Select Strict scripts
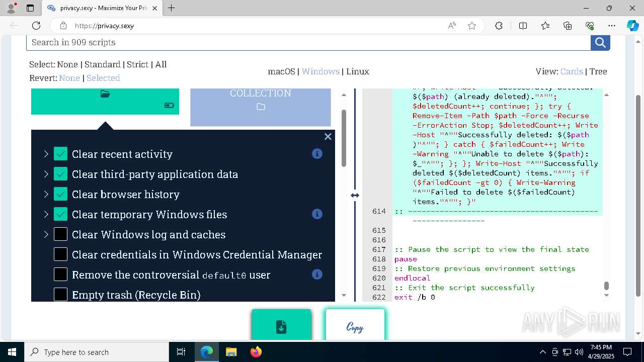The image size is (644, 362). coord(137,64)
